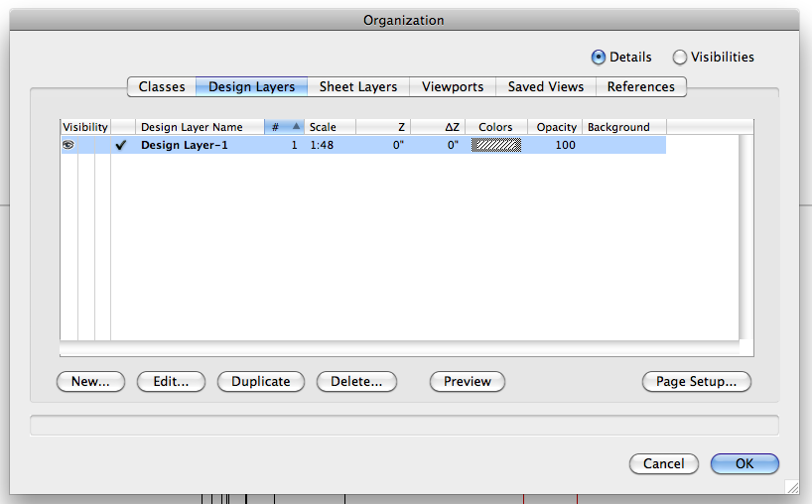Image resolution: width=812 pixels, height=504 pixels.
Task: Click the sort arrow in the # column header
Action: (x=296, y=127)
